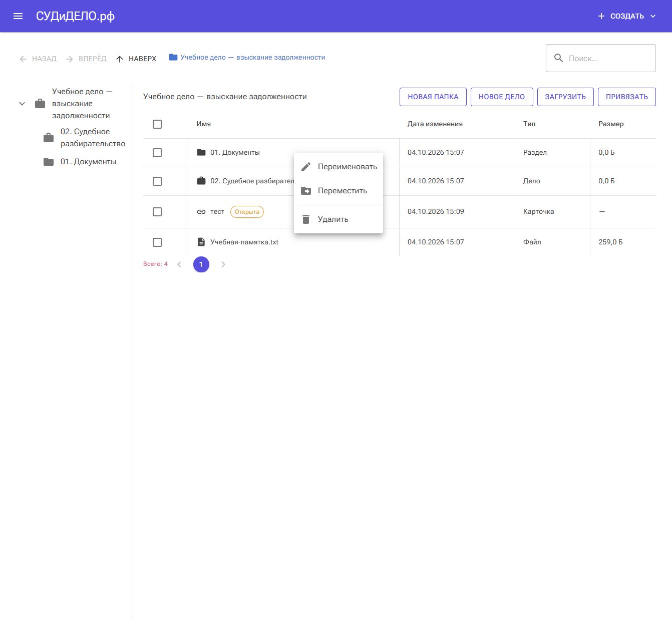Click the search magnifier icon

(x=559, y=58)
